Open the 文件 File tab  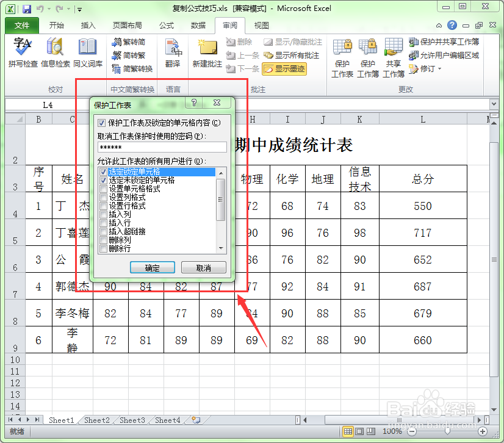tap(22, 26)
